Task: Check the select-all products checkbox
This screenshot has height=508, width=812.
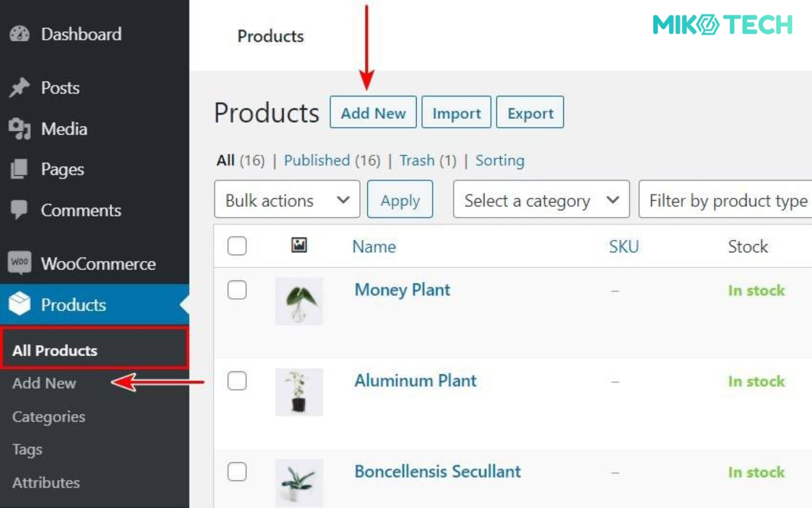Action: (x=237, y=246)
